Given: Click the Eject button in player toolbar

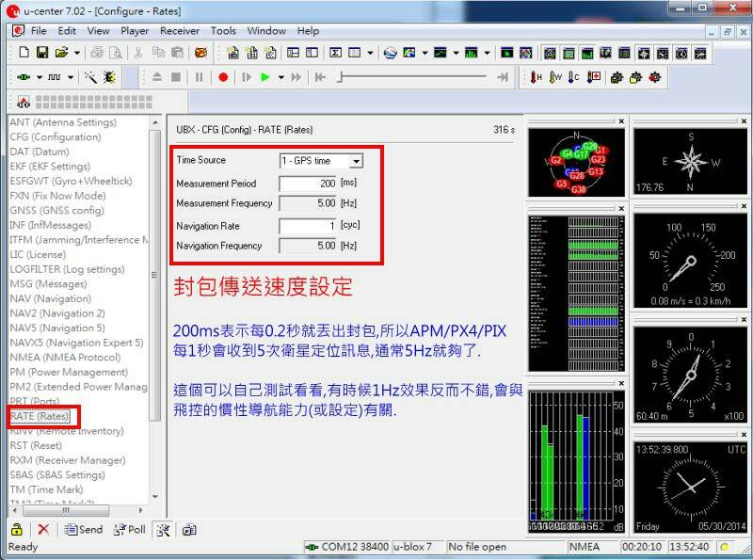Looking at the screenshot, I should point(156,77).
